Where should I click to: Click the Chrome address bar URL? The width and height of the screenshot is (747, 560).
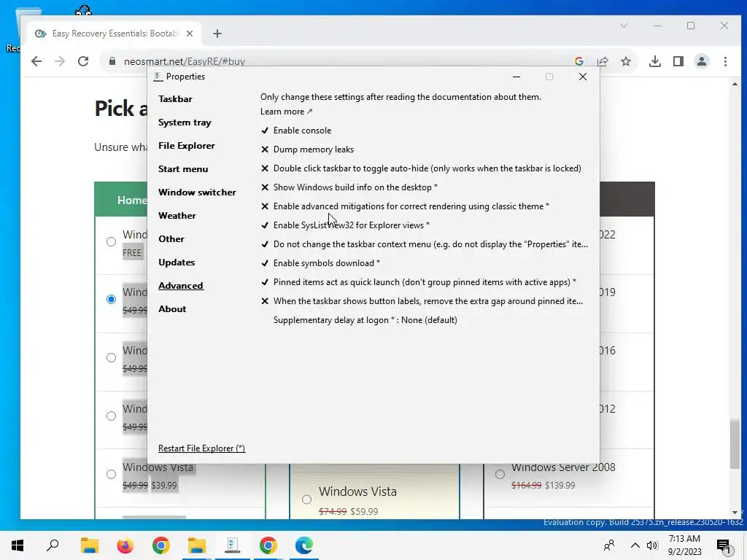point(185,61)
